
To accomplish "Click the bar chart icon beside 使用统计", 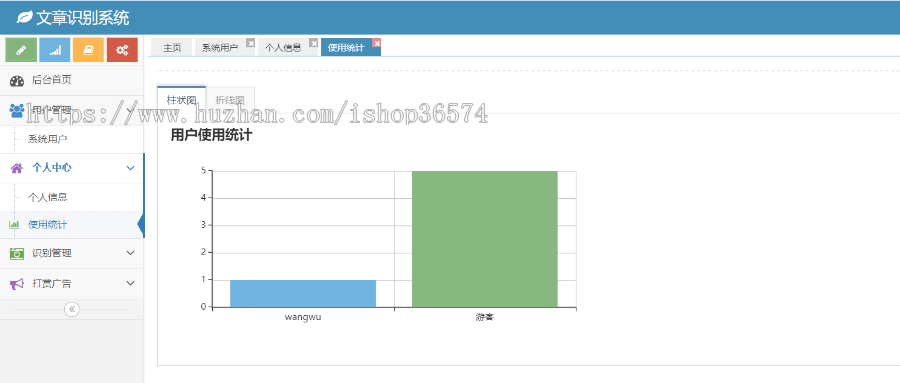I will pyautogui.click(x=14, y=225).
